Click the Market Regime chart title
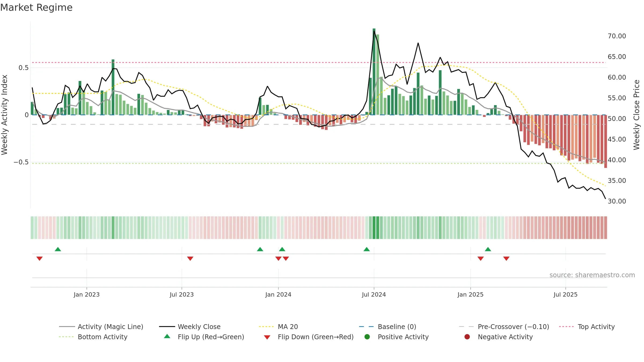The width and height of the screenshot is (644, 362). tap(36, 8)
